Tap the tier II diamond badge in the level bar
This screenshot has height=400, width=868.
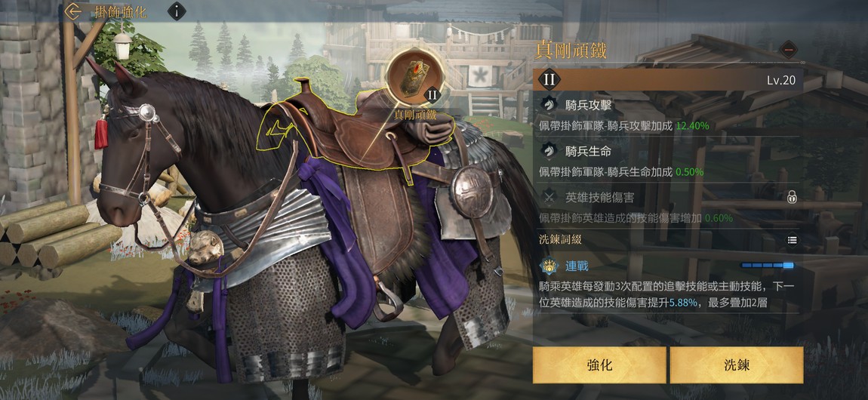(x=549, y=80)
